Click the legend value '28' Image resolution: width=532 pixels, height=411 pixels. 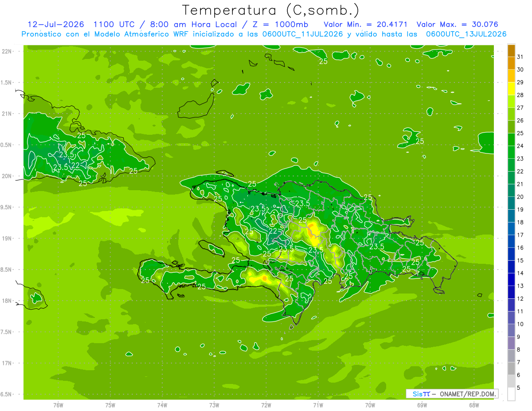tap(520, 95)
